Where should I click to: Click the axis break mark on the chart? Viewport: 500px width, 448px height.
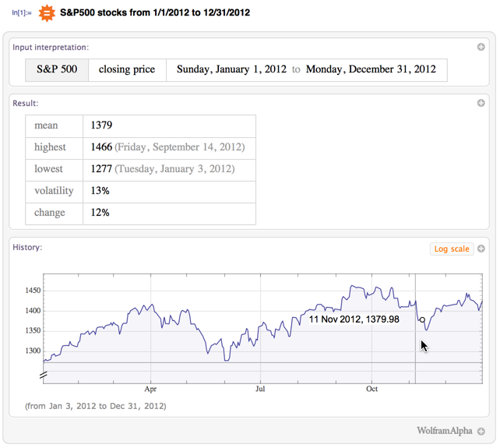(44, 375)
